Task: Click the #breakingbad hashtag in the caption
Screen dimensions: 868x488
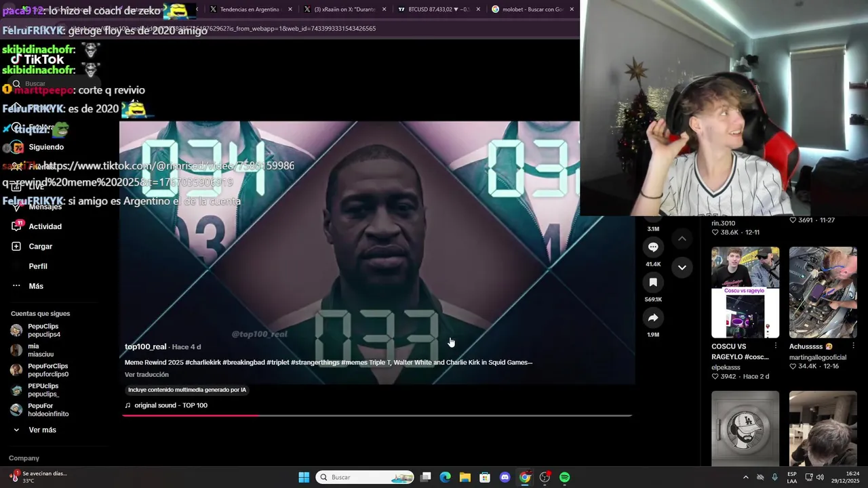Action: [x=243, y=363]
